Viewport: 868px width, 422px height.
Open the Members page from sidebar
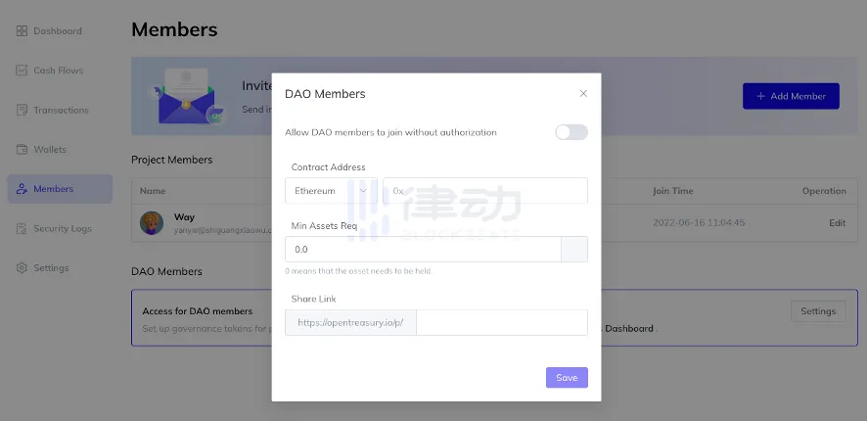[x=53, y=189]
